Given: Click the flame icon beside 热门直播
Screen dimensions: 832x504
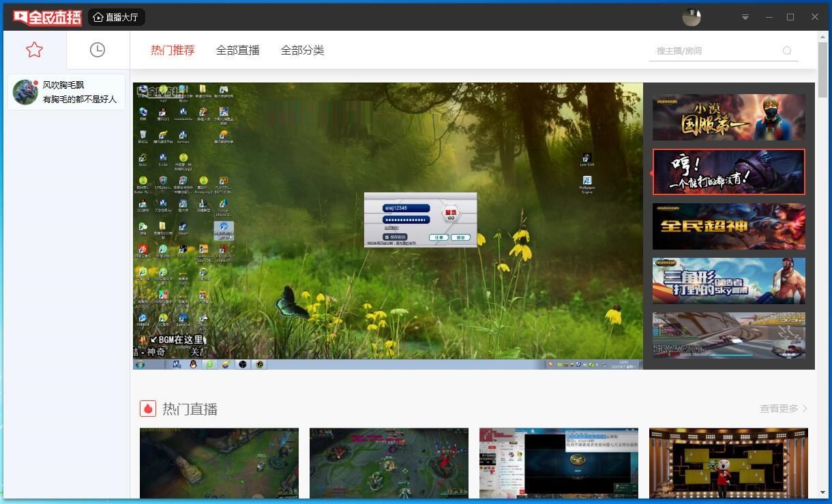Looking at the screenshot, I should (148, 409).
